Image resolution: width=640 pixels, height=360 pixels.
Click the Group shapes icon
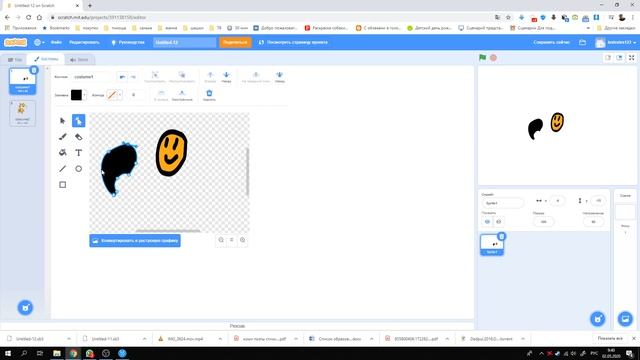[155, 76]
